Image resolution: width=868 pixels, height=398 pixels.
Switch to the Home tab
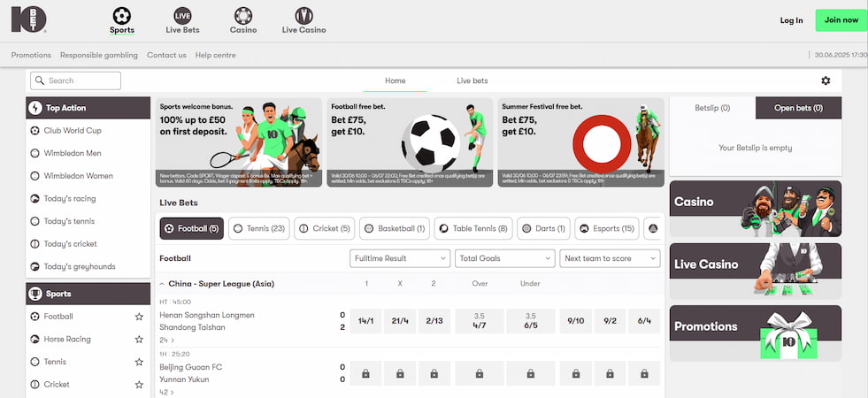pyautogui.click(x=396, y=80)
